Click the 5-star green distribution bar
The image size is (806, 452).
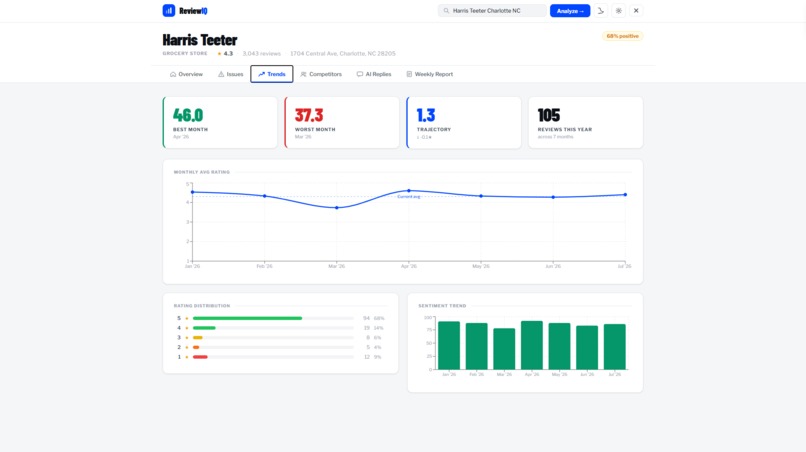click(247, 318)
